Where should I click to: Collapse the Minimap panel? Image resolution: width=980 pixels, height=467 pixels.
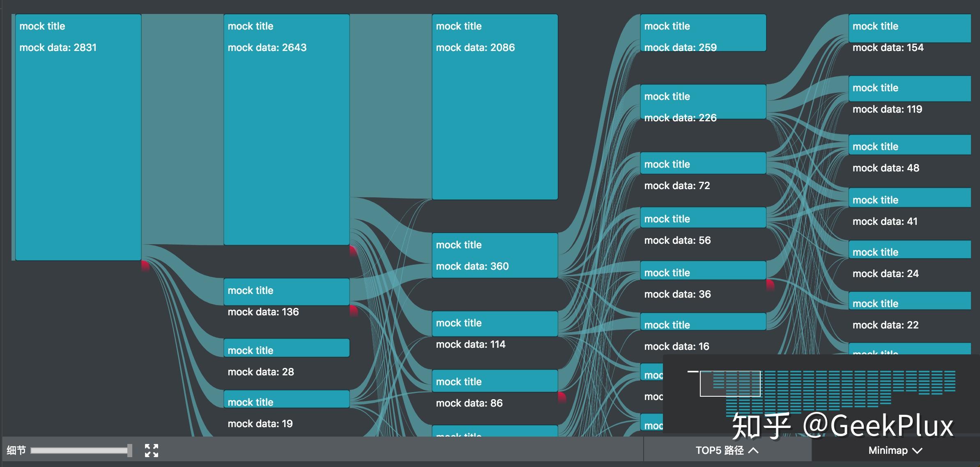pyautogui.click(x=895, y=451)
